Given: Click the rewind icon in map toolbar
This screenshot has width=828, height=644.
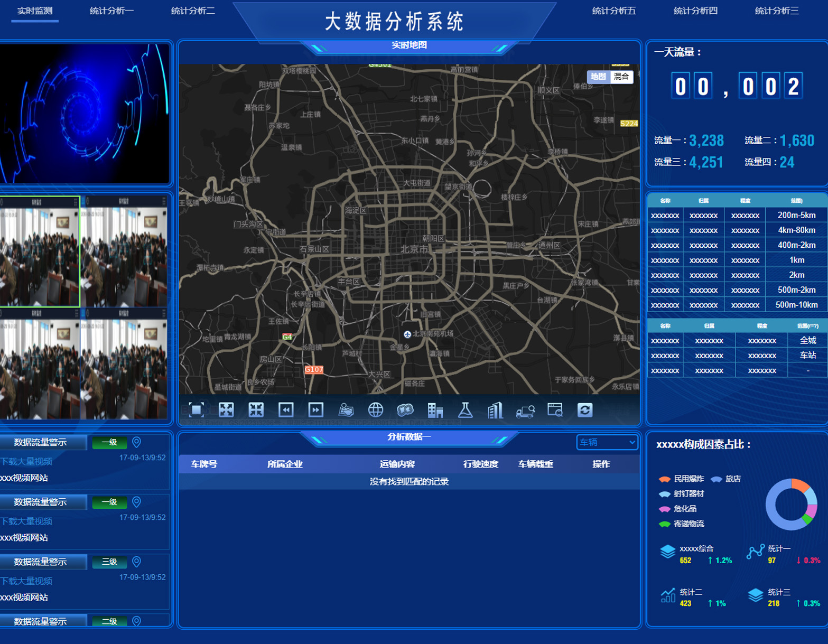Looking at the screenshot, I should click(286, 410).
